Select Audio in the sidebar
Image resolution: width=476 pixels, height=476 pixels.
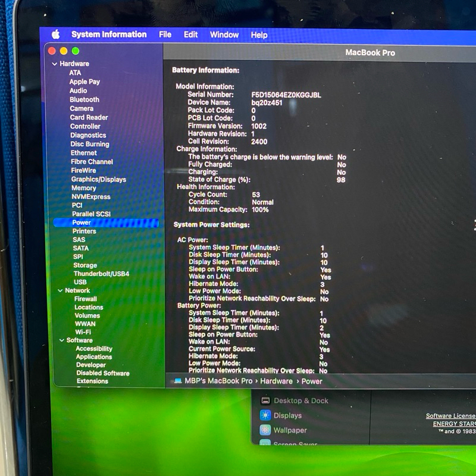pyautogui.click(x=78, y=90)
